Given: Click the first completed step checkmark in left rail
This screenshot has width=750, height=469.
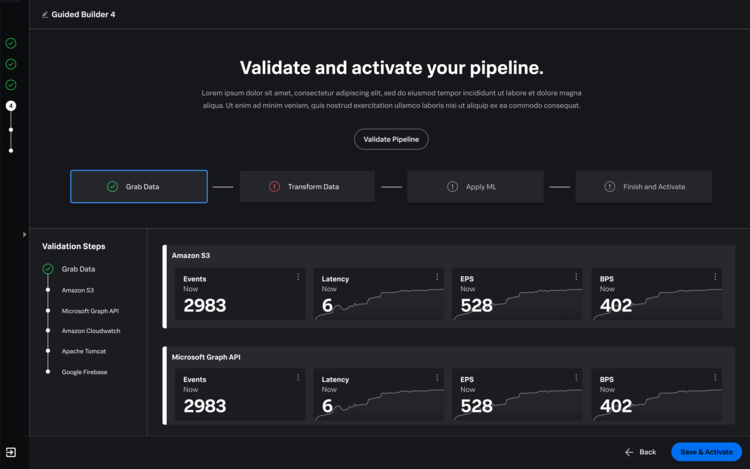Looking at the screenshot, I should [x=11, y=44].
